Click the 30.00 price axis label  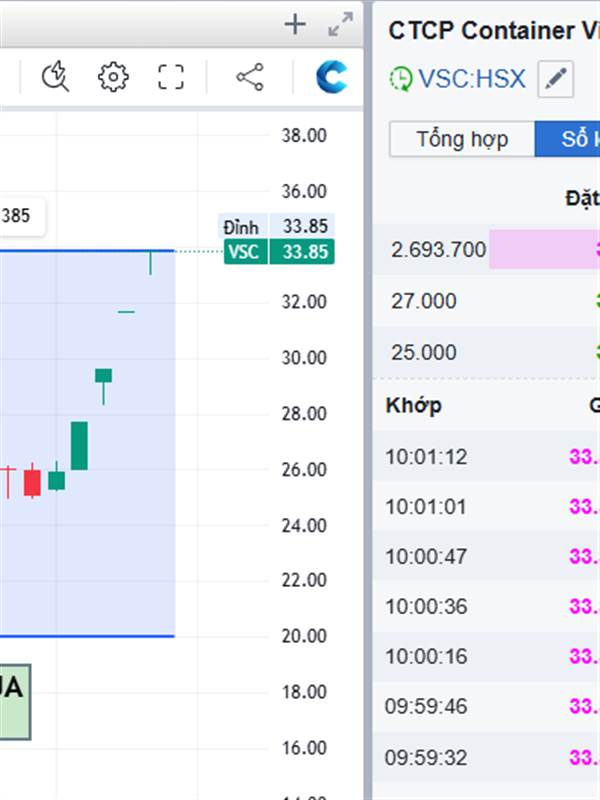pyautogui.click(x=304, y=358)
